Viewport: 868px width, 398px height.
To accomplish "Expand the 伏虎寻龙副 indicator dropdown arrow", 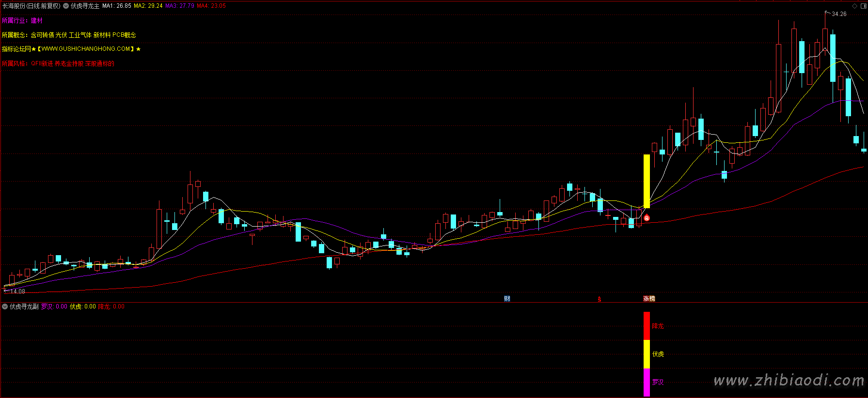I will tap(5, 306).
